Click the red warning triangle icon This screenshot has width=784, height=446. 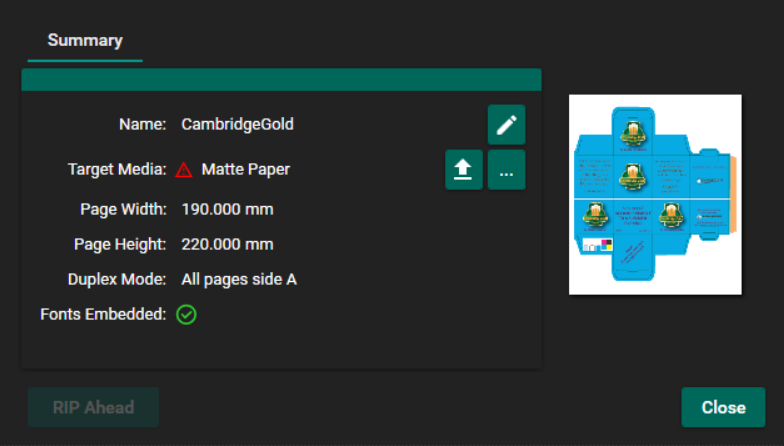(184, 170)
